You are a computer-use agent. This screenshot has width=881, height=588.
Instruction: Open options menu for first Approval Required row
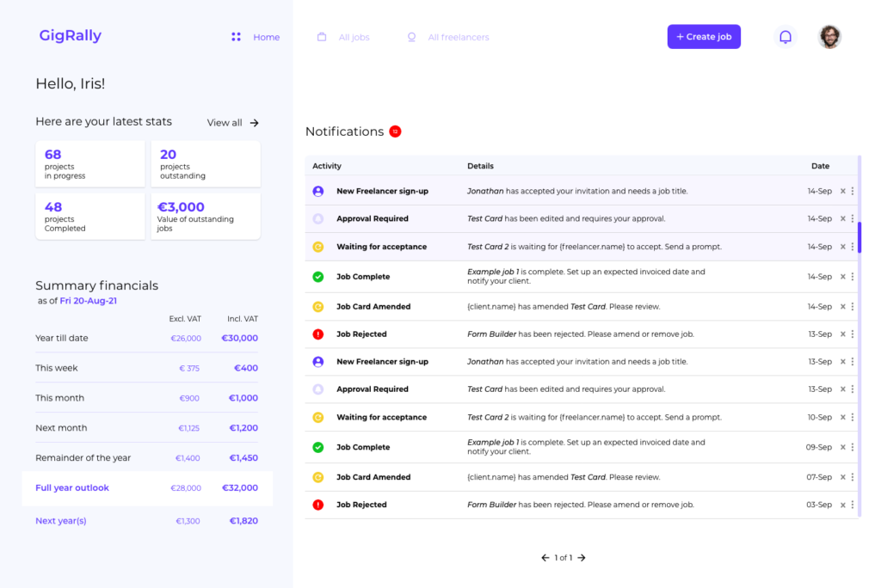point(853,218)
